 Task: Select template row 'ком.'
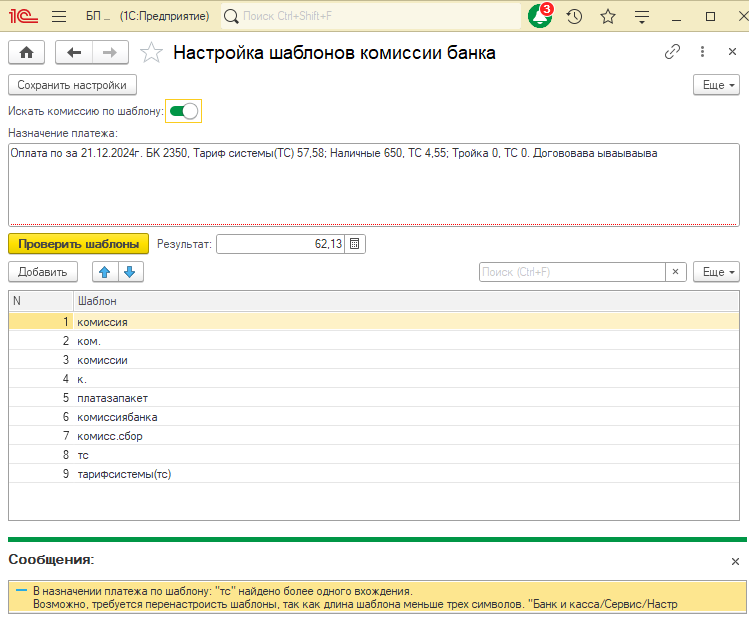click(x=374, y=341)
